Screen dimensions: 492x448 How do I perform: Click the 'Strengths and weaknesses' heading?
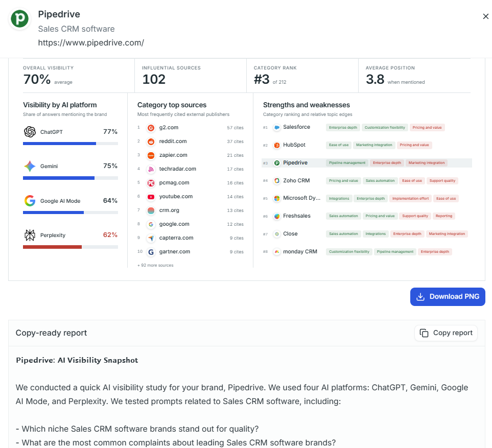[x=306, y=105]
